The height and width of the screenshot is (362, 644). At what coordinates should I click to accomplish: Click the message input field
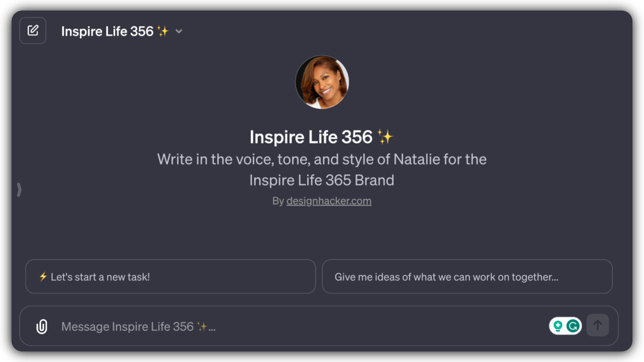tap(282, 326)
